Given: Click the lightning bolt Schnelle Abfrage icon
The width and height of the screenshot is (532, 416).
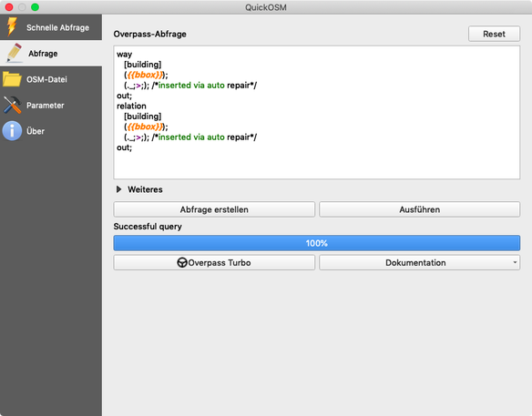Looking at the screenshot, I should click(x=12, y=26).
